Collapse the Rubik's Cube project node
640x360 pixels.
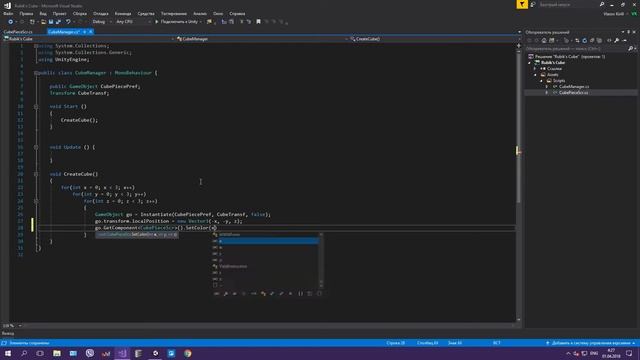pos(530,62)
